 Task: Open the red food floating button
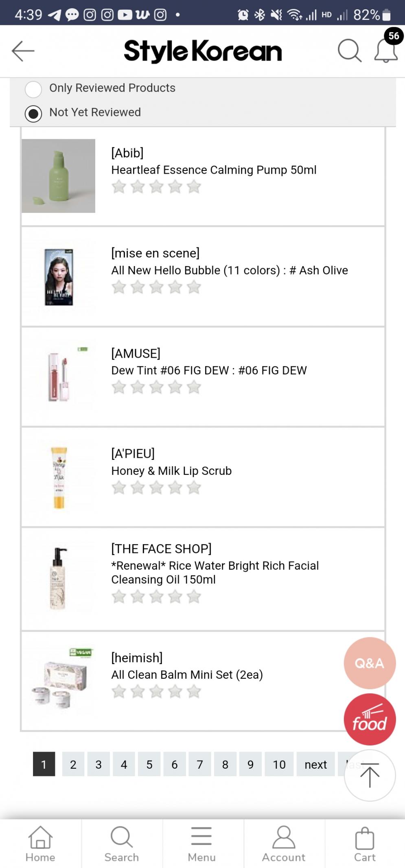point(369,719)
